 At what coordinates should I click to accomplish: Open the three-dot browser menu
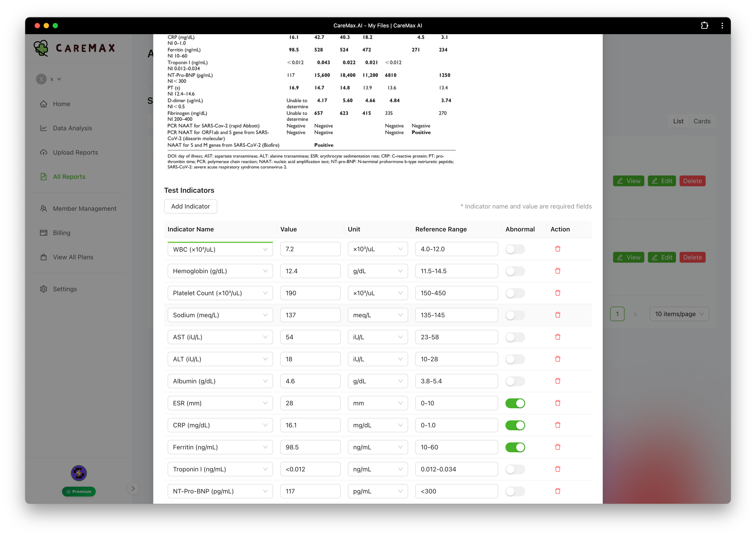click(722, 25)
